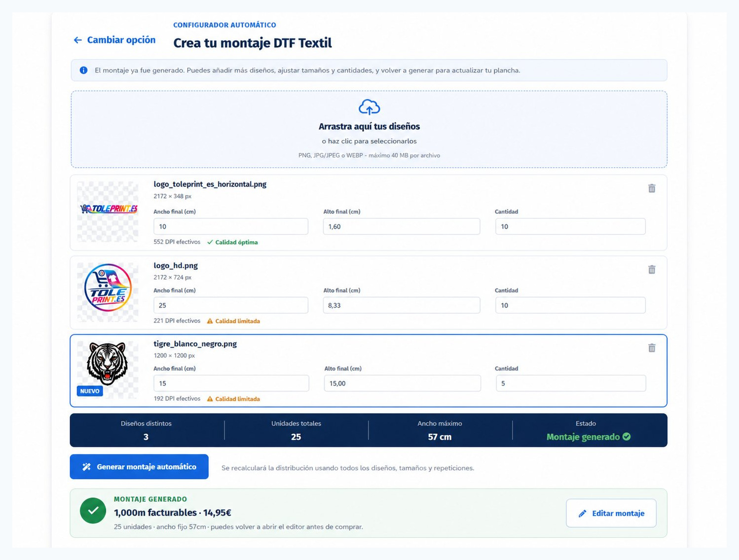Viewport: 739px width, 560px height.
Task: Click the green check circle icon beside Montaje generado status
Action: [627, 437]
